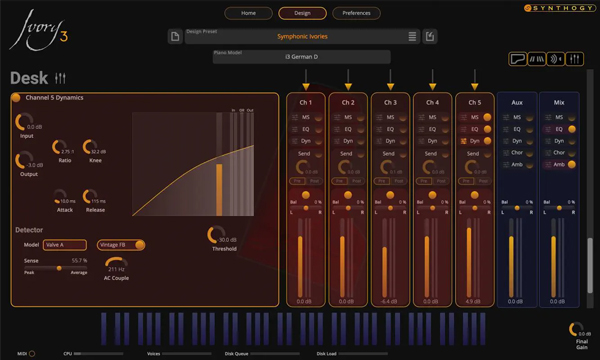Viewport: 600px width, 360px height.
Task: Toggle the Ch 5 MS switch
Action: click(487, 117)
